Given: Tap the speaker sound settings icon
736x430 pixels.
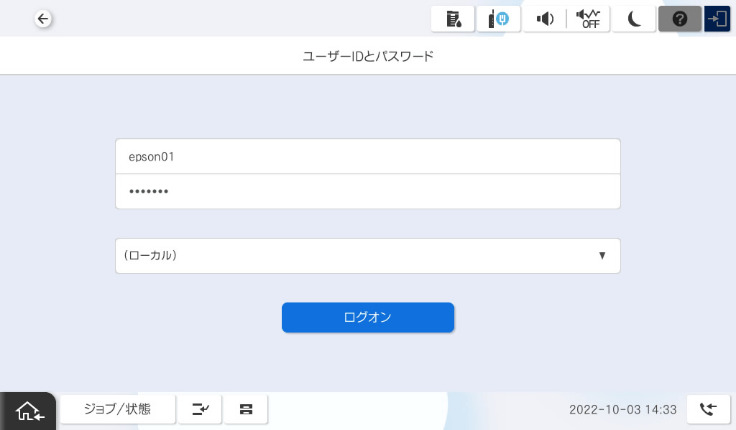Looking at the screenshot, I should pos(544,19).
